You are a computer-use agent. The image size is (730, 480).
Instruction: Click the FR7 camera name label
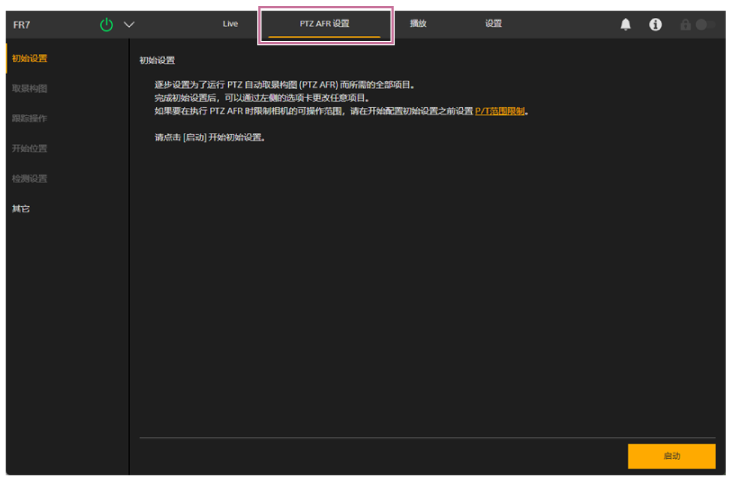click(x=22, y=24)
